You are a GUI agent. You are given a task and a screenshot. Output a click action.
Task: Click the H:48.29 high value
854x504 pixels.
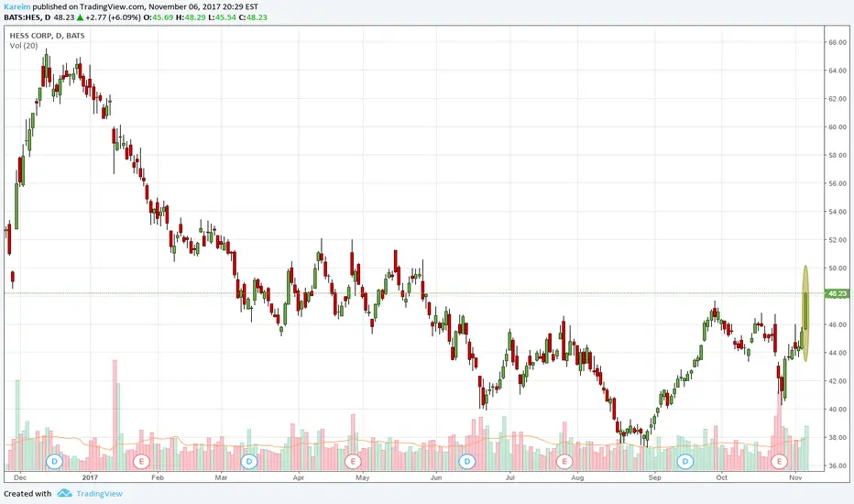pos(191,17)
